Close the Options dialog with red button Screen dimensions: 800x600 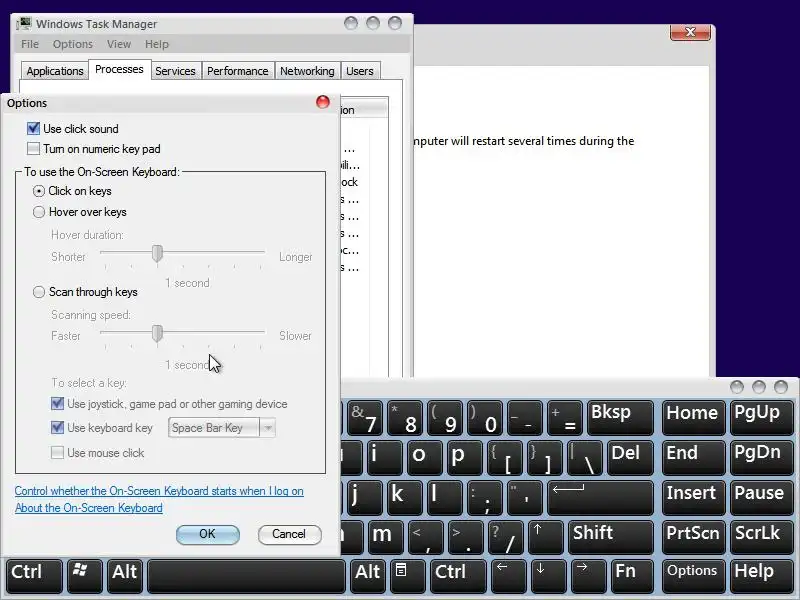323,102
